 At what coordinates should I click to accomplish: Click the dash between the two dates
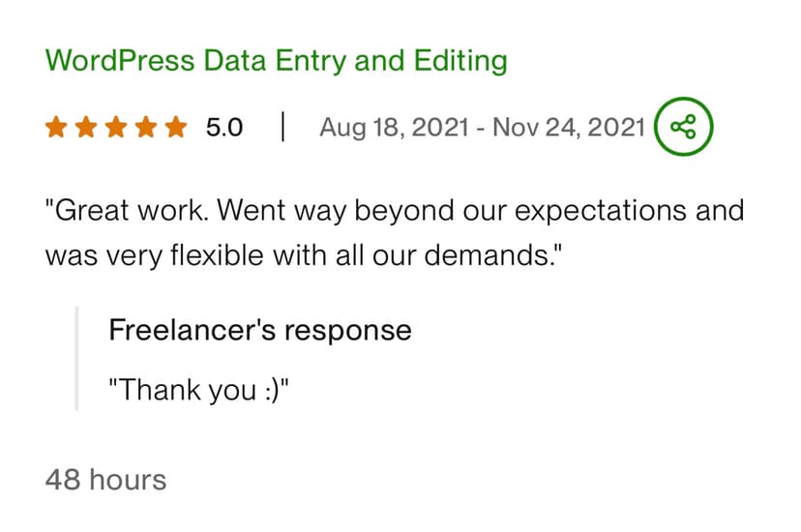tap(481, 127)
